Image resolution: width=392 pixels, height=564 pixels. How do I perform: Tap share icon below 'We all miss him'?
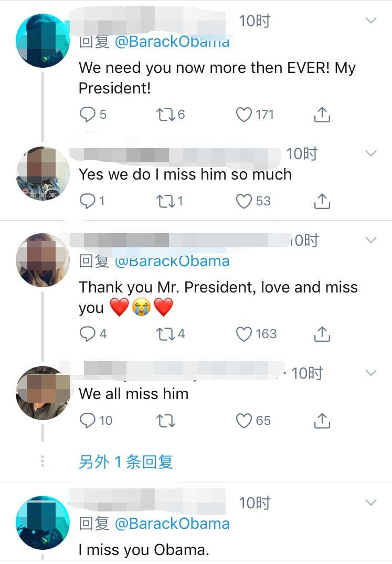coord(322,420)
